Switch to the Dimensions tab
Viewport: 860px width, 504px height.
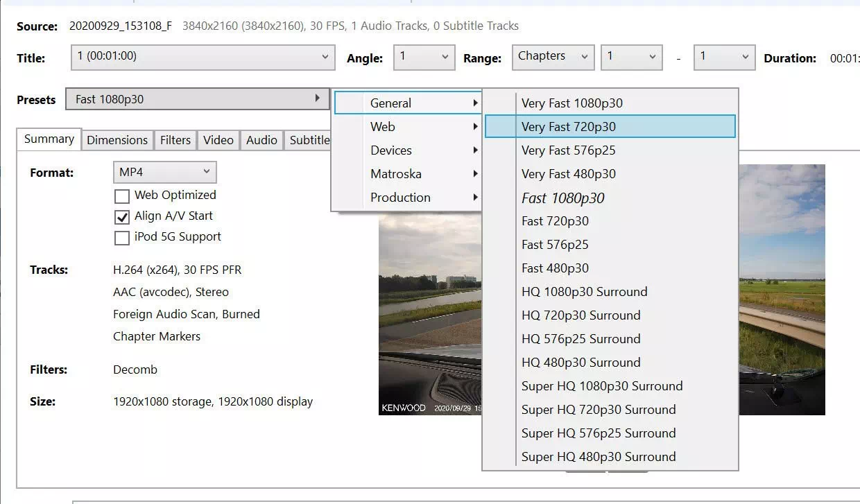pyautogui.click(x=117, y=140)
